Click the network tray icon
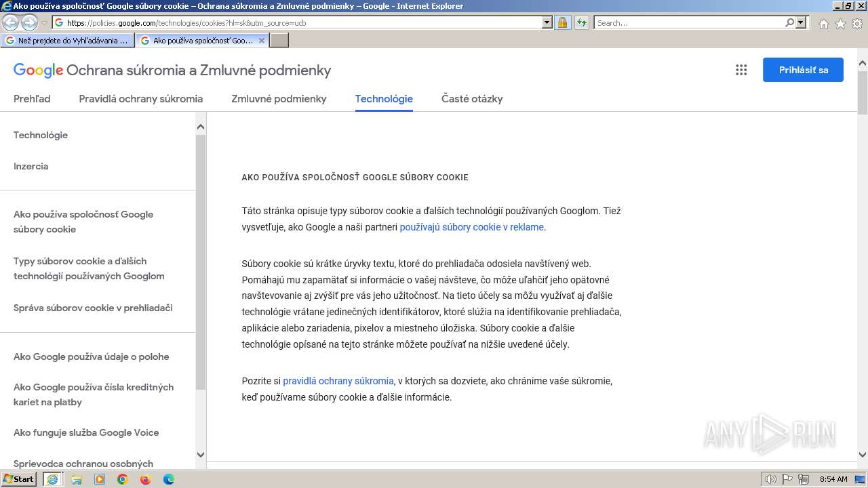The image size is (868, 488). 804,479
